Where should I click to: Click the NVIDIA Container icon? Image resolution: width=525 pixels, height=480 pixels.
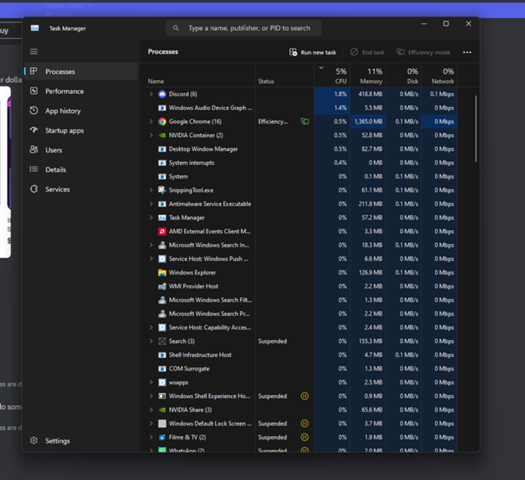(x=162, y=135)
